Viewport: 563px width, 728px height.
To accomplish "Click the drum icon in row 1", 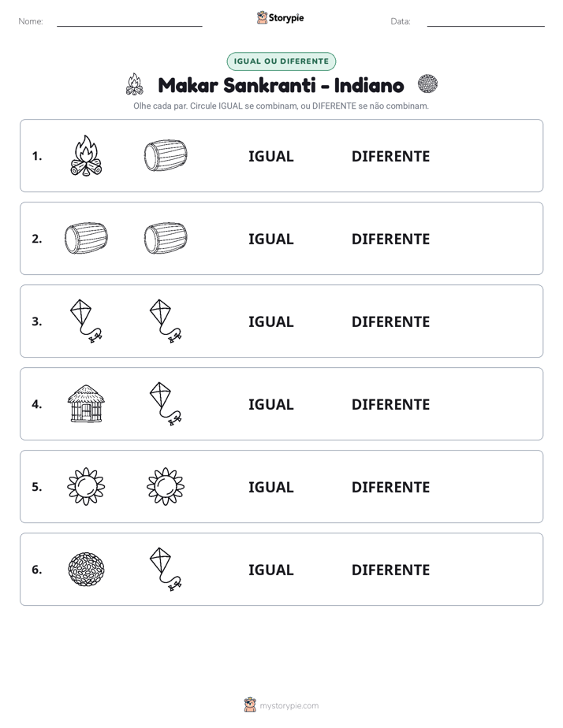I will coord(166,155).
